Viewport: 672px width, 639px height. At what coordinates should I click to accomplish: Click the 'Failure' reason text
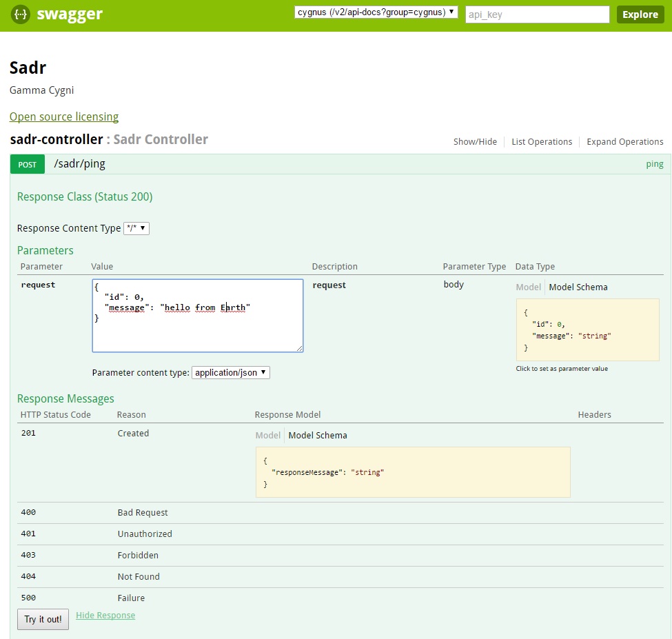click(131, 598)
